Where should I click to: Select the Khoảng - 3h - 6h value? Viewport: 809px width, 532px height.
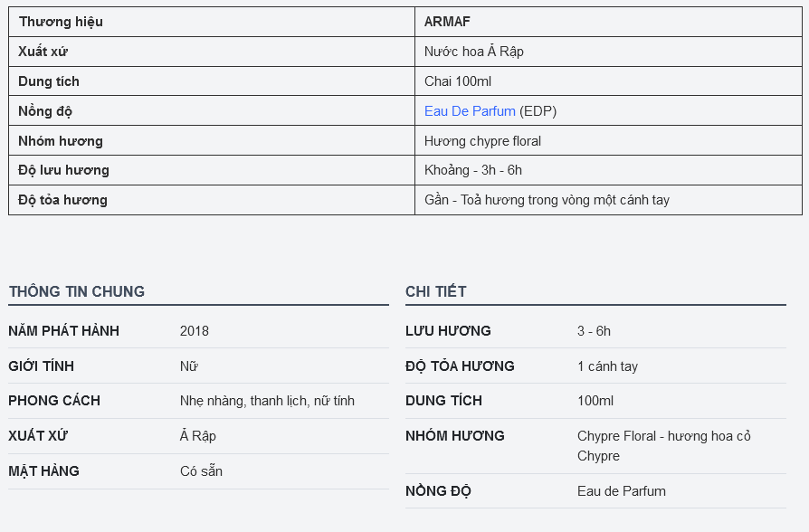point(473,170)
